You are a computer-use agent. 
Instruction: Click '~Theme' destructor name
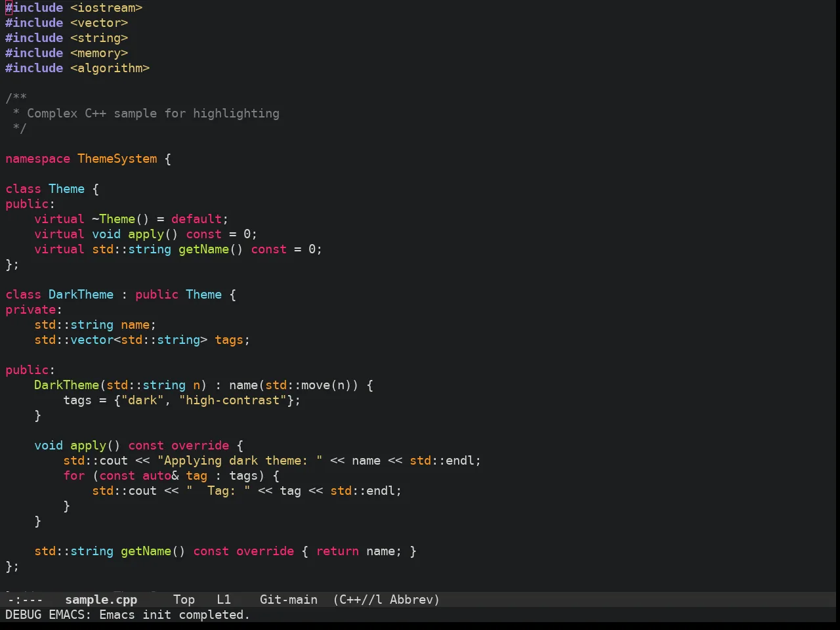click(x=114, y=219)
